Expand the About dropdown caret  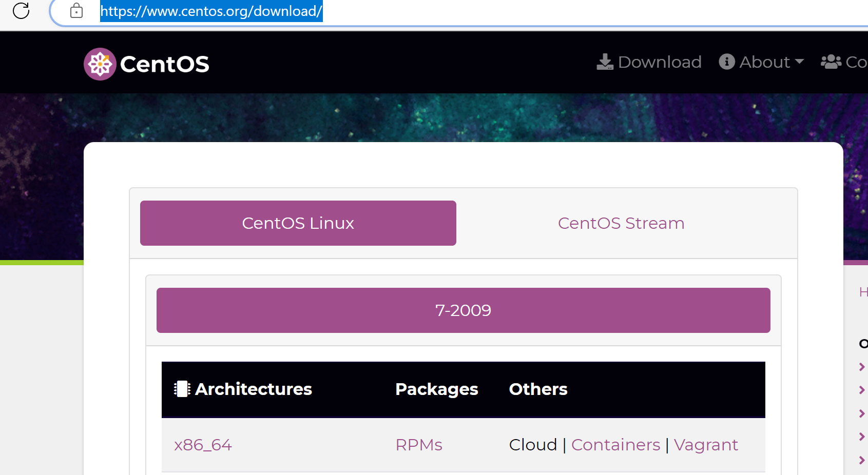(x=799, y=62)
